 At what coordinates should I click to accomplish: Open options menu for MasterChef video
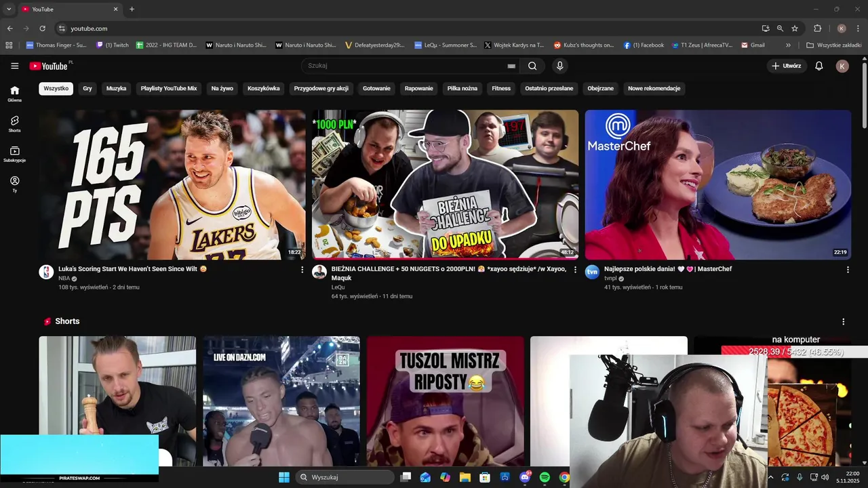(848, 270)
